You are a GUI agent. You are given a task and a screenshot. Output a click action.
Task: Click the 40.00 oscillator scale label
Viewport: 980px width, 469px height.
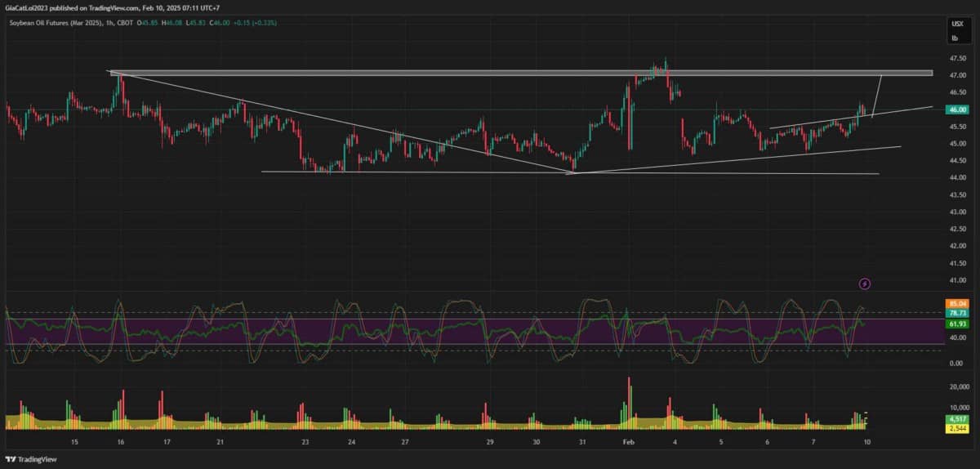[x=958, y=337]
